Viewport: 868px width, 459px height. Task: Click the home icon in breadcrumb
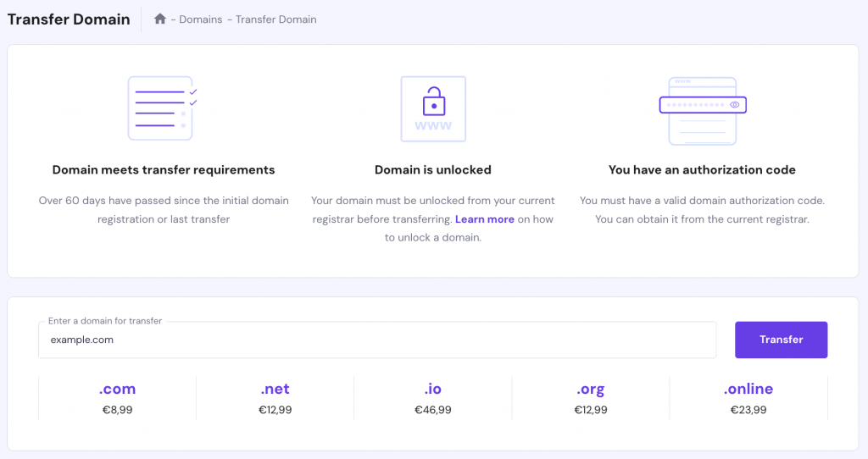pos(160,19)
